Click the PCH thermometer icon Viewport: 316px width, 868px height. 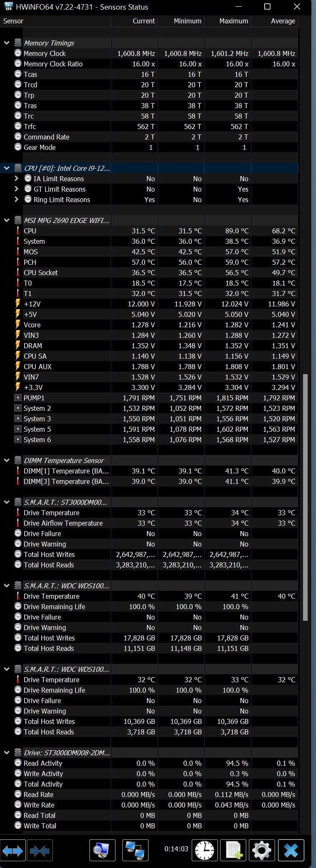pyautogui.click(x=18, y=262)
